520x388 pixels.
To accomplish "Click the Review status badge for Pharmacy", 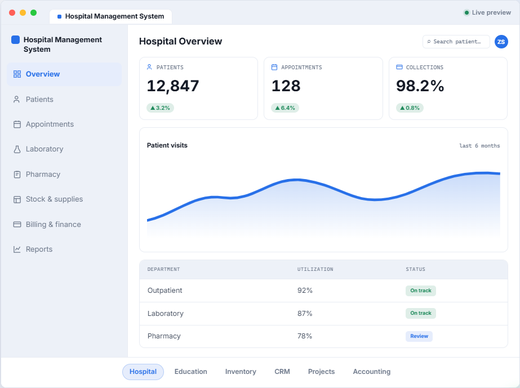I will pyautogui.click(x=419, y=336).
